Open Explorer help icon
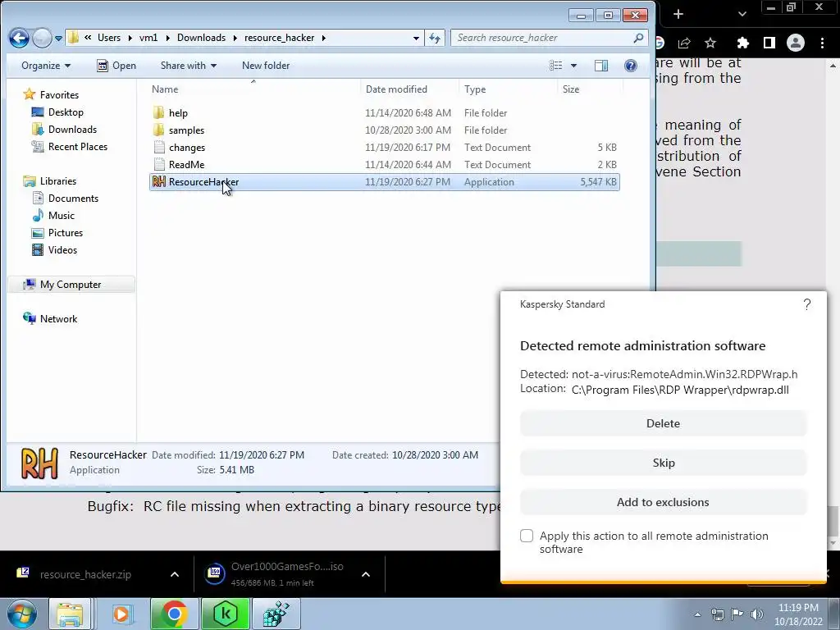 (631, 66)
